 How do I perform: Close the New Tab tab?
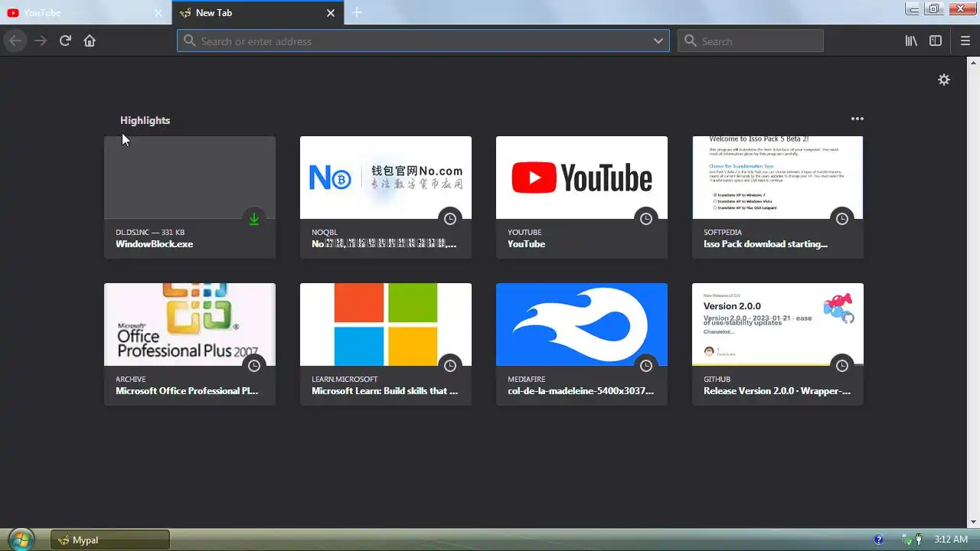[331, 13]
